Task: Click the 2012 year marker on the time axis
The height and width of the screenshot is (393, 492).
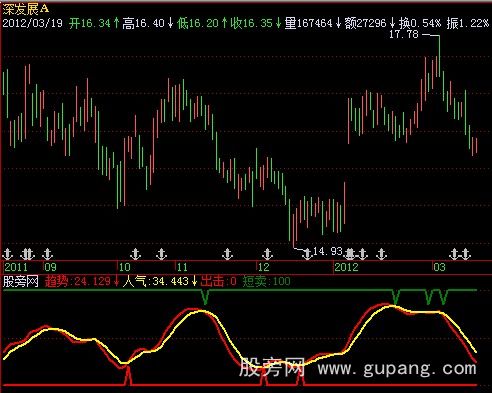Action: (x=346, y=267)
